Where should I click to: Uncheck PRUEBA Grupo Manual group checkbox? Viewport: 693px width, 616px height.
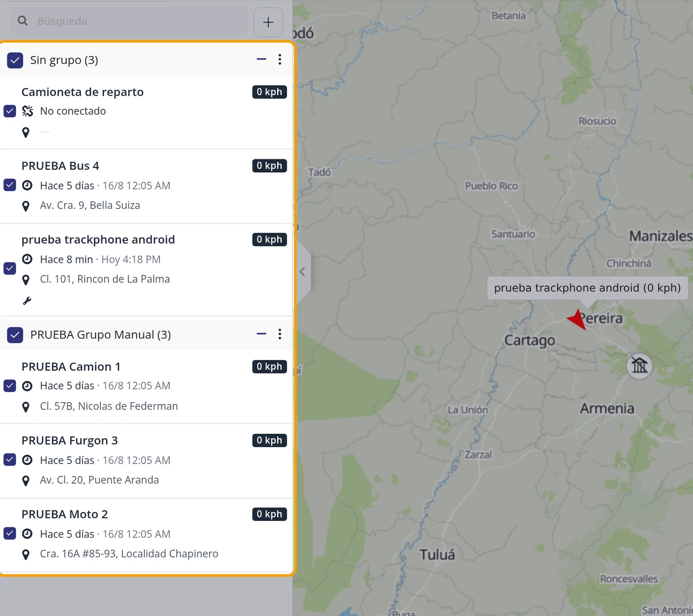(x=15, y=335)
